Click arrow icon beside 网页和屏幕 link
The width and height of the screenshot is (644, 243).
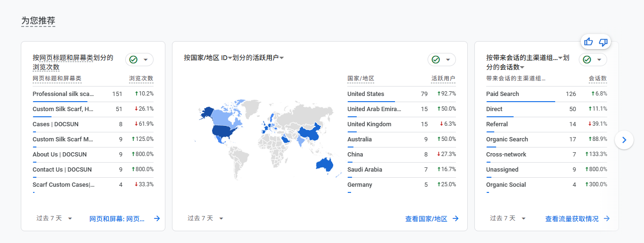157,218
